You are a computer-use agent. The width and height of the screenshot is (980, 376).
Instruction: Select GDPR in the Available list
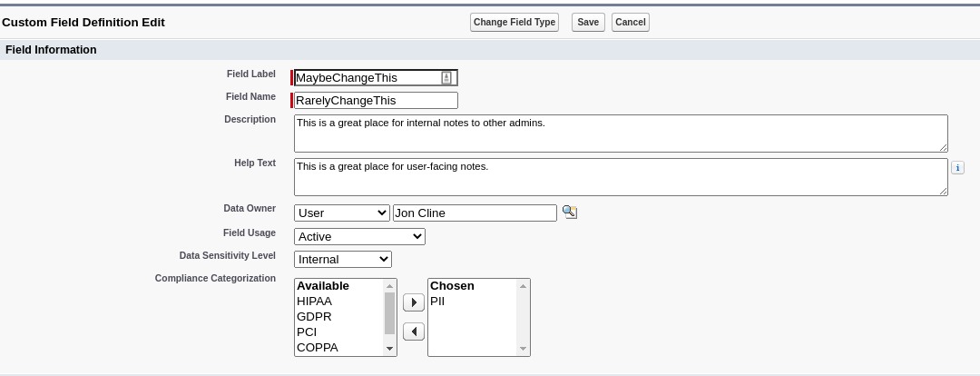point(315,317)
